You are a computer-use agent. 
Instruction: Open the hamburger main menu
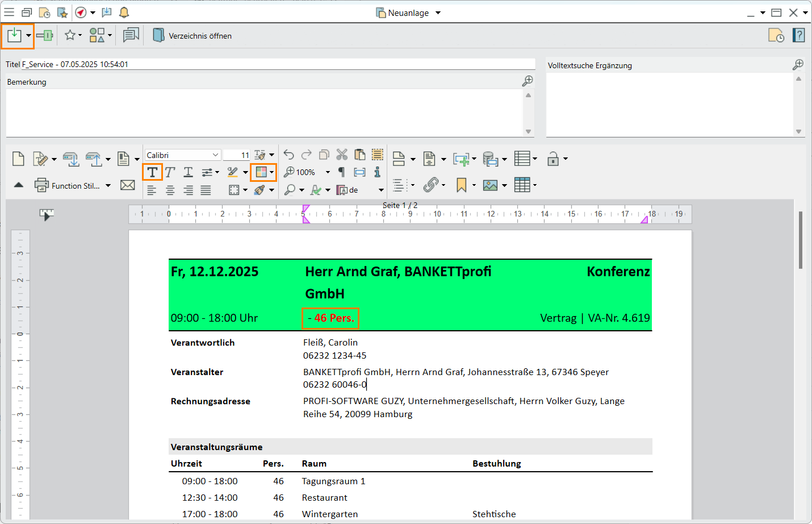click(9, 13)
